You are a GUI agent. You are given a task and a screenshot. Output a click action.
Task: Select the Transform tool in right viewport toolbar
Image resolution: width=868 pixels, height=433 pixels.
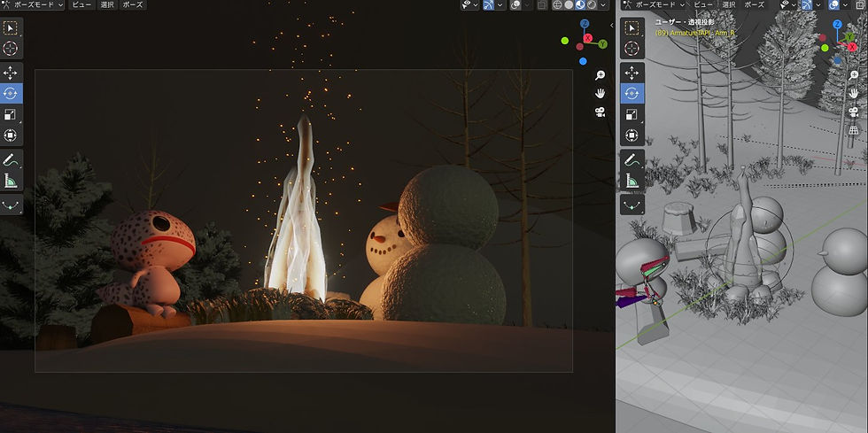click(x=632, y=135)
